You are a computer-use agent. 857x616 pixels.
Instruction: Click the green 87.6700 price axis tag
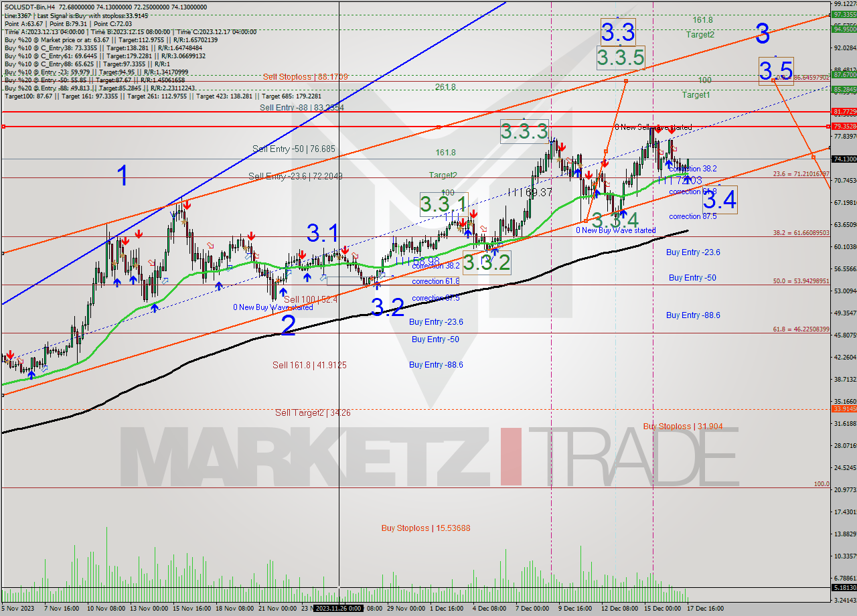click(844, 74)
